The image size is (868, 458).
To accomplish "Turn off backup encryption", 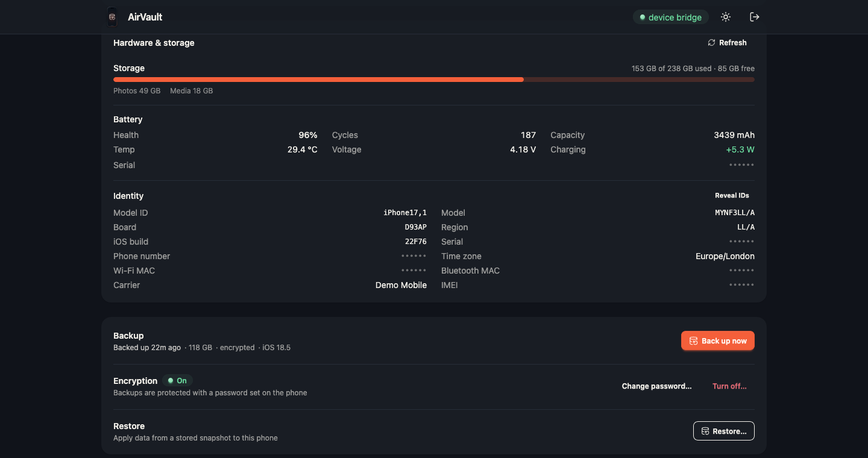I will point(729,386).
